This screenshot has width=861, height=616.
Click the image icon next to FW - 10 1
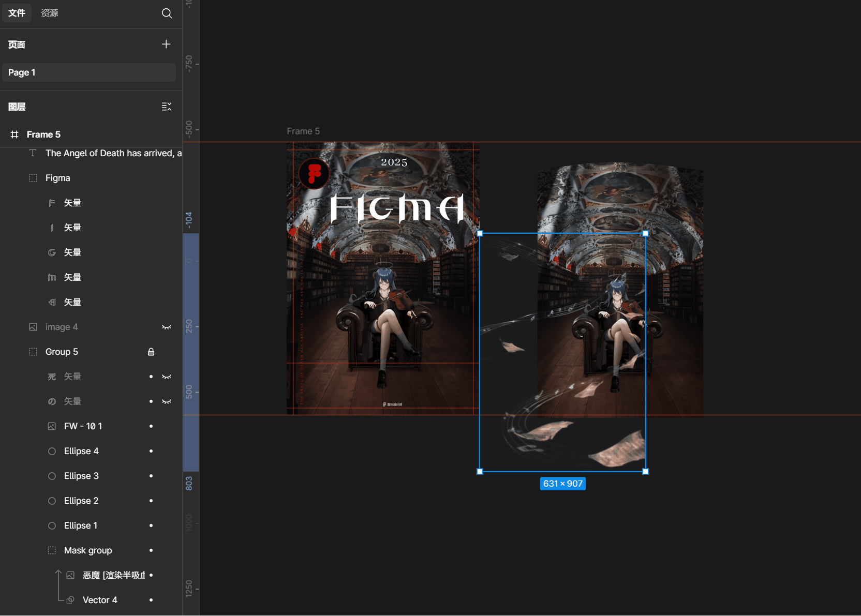[x=52, y=426]
